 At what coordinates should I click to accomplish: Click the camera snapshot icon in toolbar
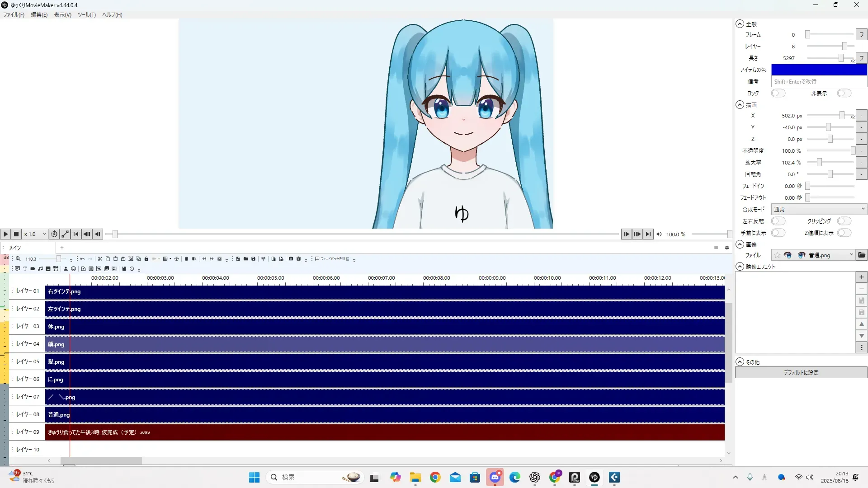coord(291,259)
